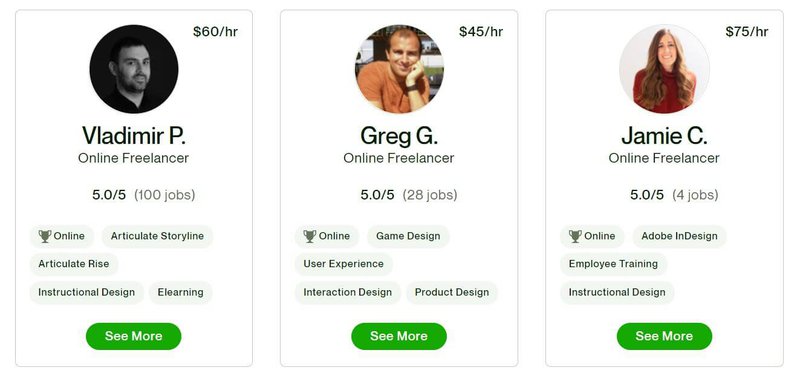Open Vladimir P.'s profile photo
The height and width of the screenshot is (376, 800).
[134, 69]
